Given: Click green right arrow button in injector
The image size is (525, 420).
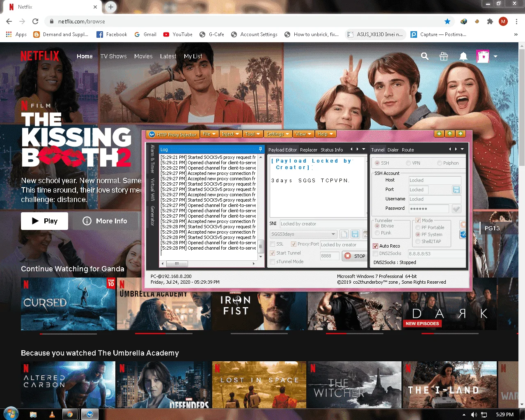Looking at the screenshot, I should tap(460, 134).
